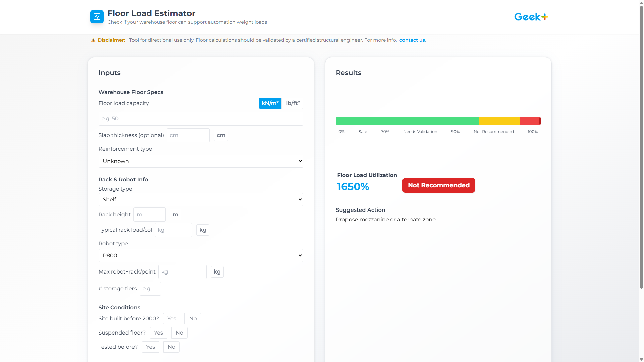Viewport: 644px width, 362px height.
Task: Choose Yes for site built before 2000
Action: (172, 319)
